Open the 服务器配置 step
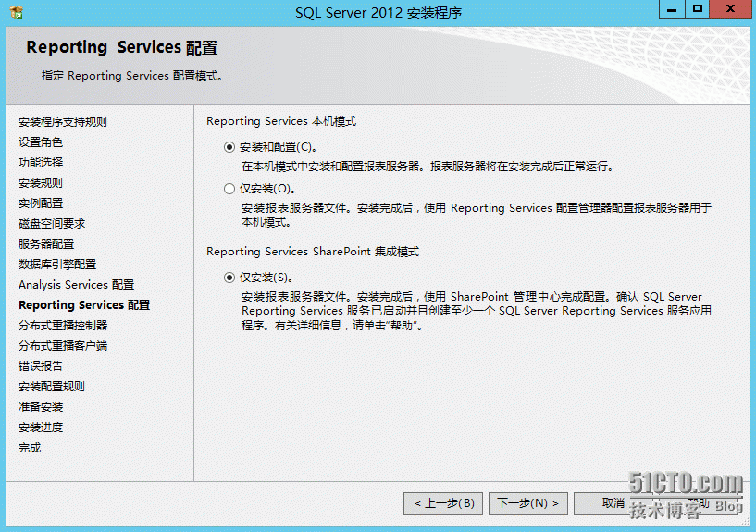756x532 pixels. click(46, 244)
